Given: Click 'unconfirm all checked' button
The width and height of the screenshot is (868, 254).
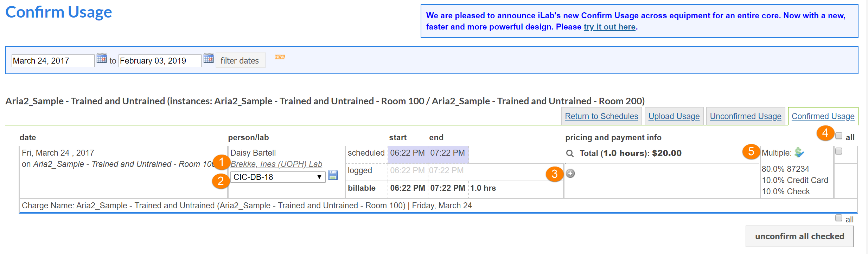Looking at the screenshot, I should pos(799,236).
